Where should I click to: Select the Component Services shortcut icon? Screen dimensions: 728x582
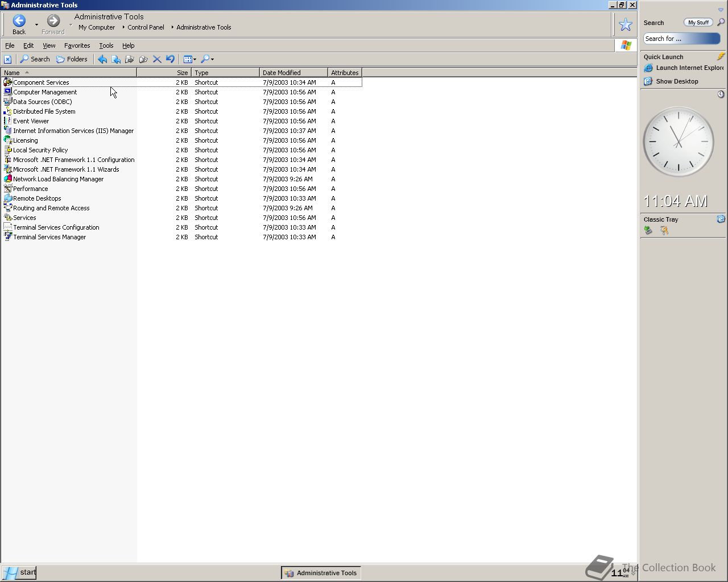pyautogui.click(x=7, y=82)
